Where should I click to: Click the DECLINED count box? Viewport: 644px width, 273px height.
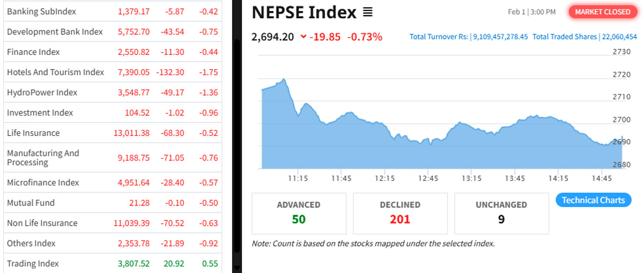400,214
